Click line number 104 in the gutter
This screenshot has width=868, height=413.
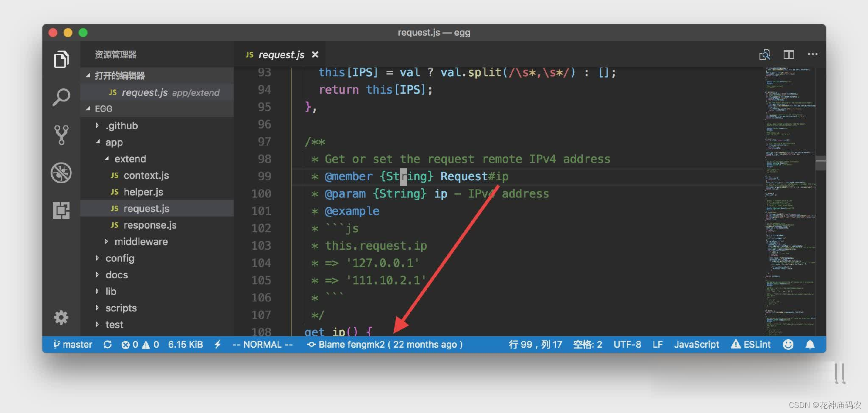click(261, 263)
